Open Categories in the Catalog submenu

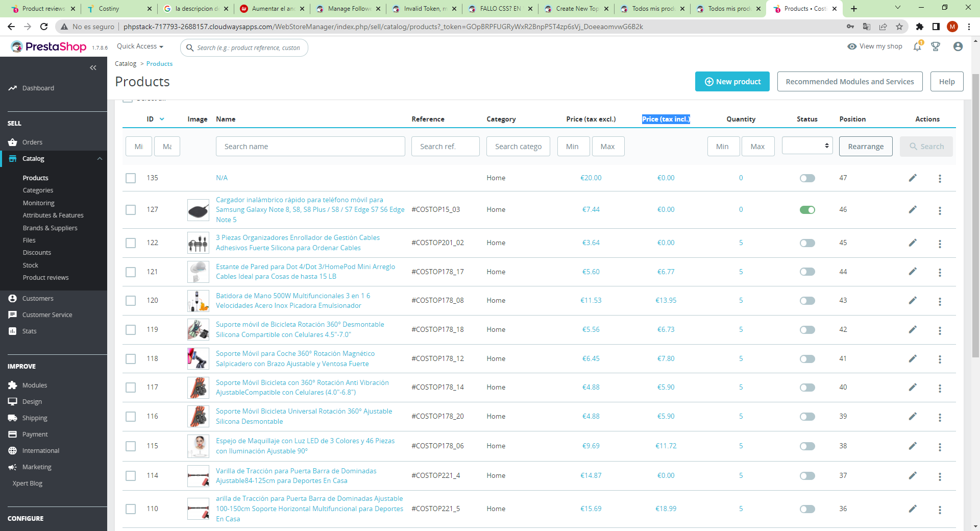[x=38, y=190]
